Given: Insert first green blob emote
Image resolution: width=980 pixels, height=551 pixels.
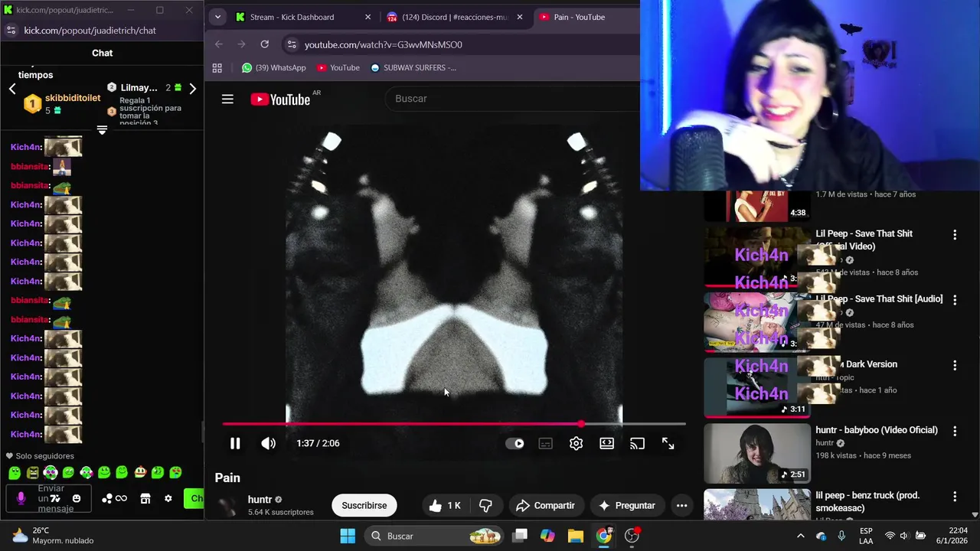Looking at the screenshot, I should click(15, 473).
